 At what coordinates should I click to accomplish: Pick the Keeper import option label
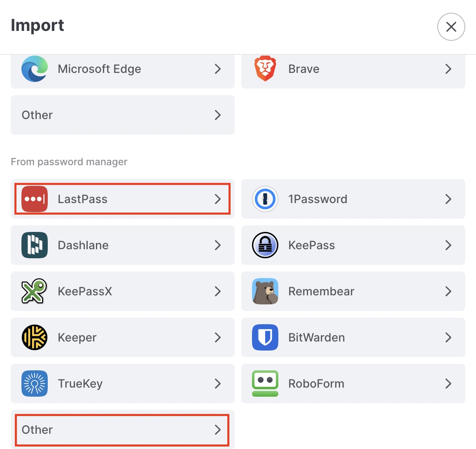click(x=77, y=337)
